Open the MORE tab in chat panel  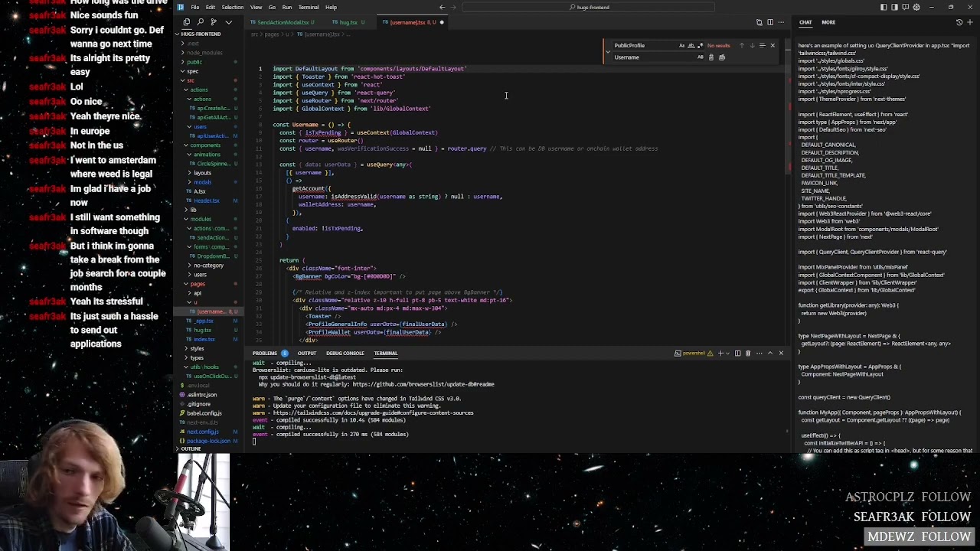828,22
